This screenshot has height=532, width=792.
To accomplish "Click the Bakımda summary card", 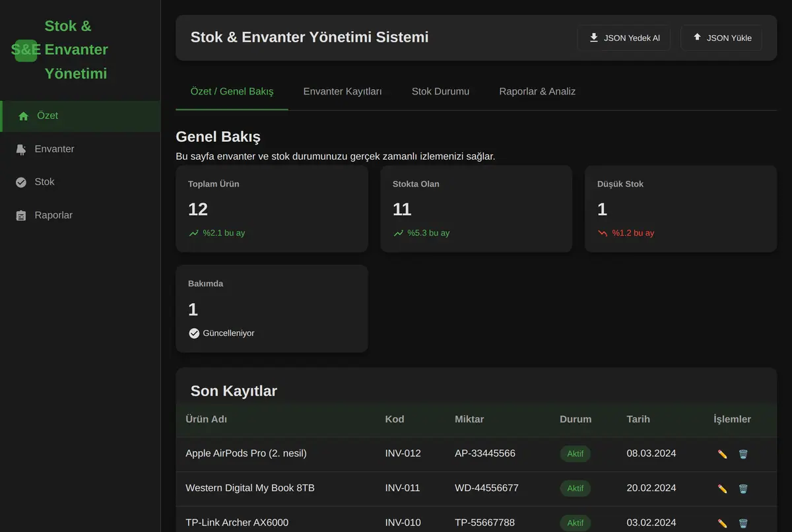I will pyautogui.click(x=272, y=309).
